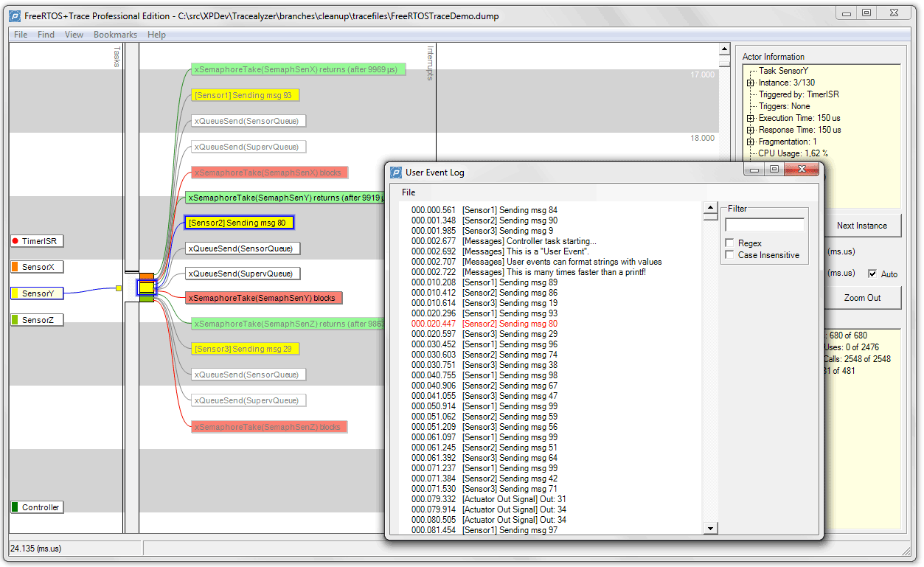Click the '24.135 (ms.us)' status bar value
This screenshot has width=924, height=567.
click(x=35, y=549)
